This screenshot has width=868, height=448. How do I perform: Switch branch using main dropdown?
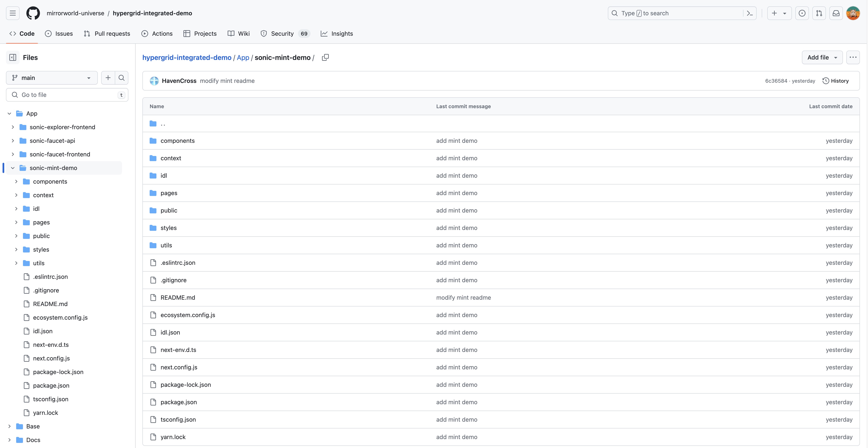[52, 78]
